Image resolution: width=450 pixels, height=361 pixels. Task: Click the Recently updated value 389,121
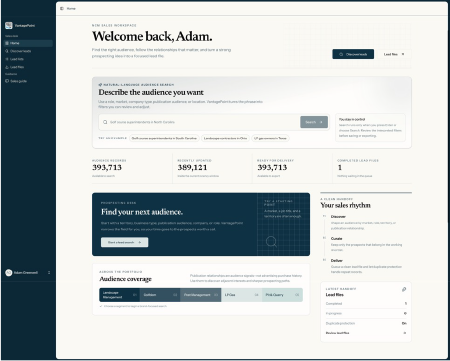pyautogui.click(x=192, y=167)
